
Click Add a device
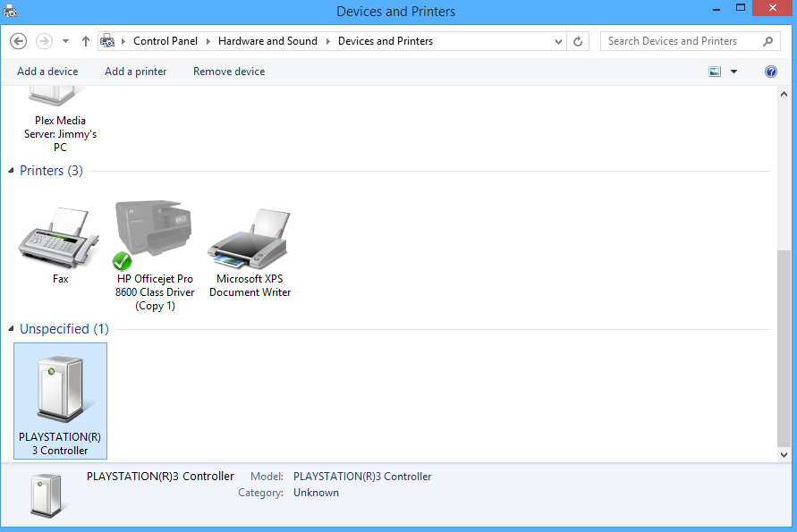pos(47,71)
